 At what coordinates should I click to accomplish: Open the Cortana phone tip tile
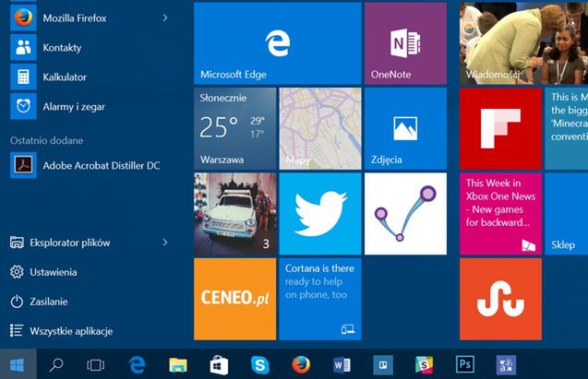pyautogui.click(x=320, y=299)
